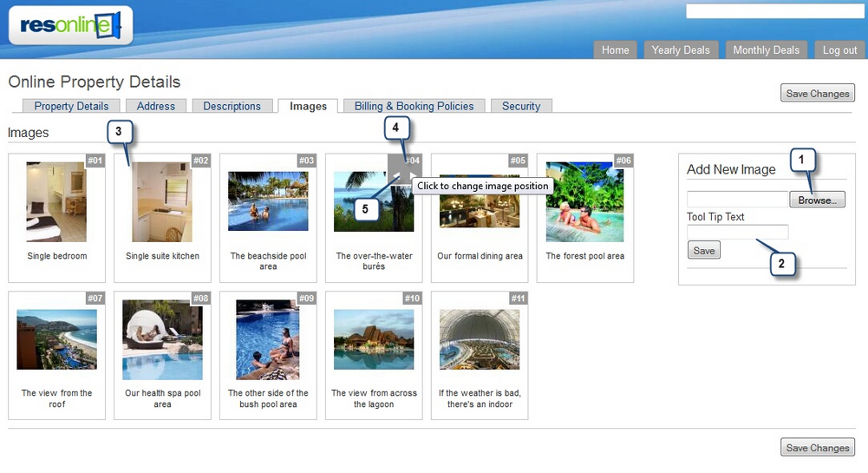Click 'The other side of the bush pool area' caption
This screenshot has height=473, width=868.
(269, 398)
